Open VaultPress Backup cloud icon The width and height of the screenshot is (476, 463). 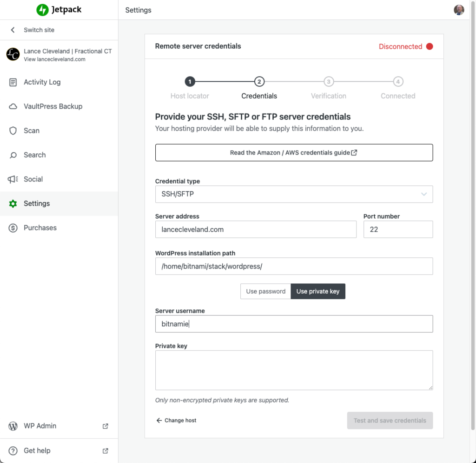coord(13,106)
